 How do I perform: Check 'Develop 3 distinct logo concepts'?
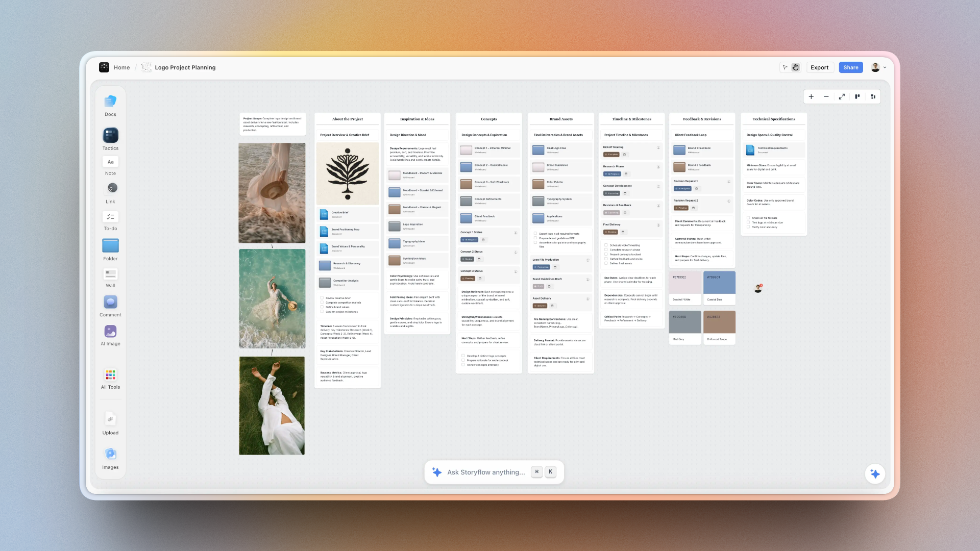[x=463, y=356]
